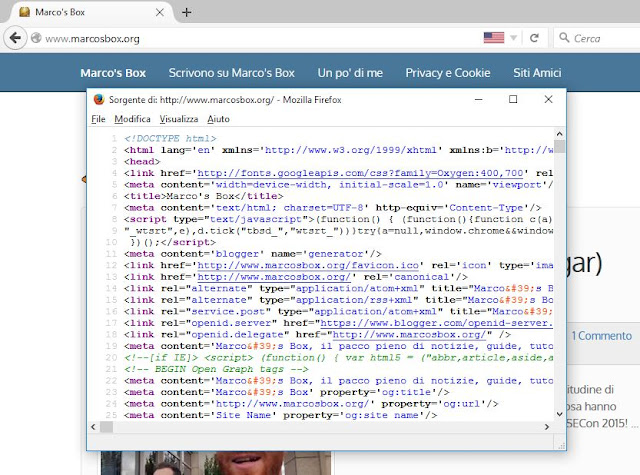Click openid.delegate marcosbox.org link line 18
The height and width of the screenshot is (475, 640).
409,334
